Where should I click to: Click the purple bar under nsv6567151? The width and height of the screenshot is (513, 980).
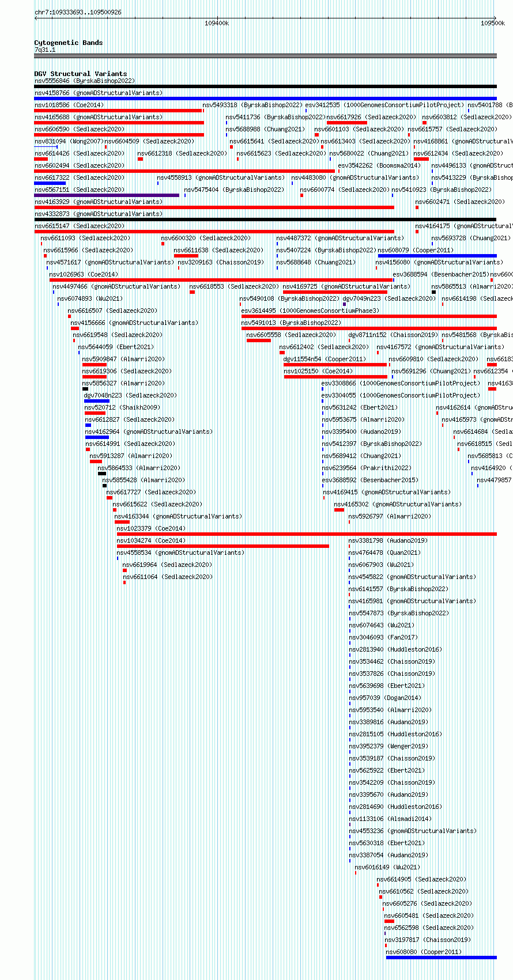(107, 195)
